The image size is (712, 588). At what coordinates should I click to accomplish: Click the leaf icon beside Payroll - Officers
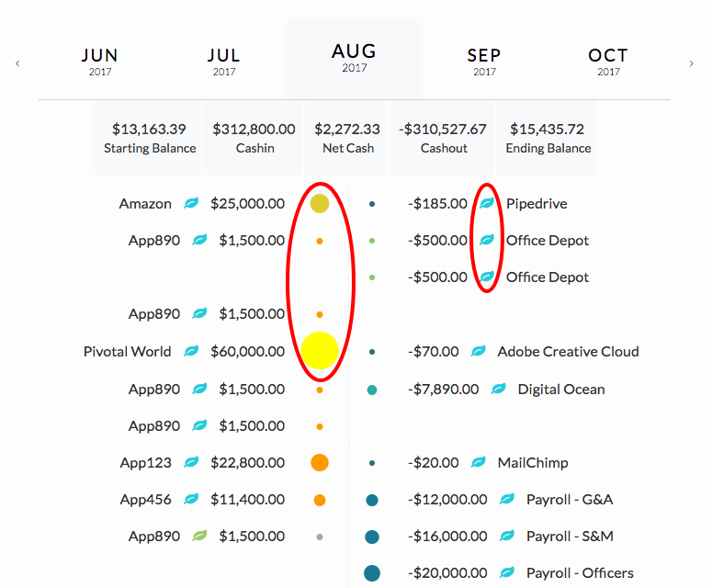pyautogui.click(x=507, y=572)
